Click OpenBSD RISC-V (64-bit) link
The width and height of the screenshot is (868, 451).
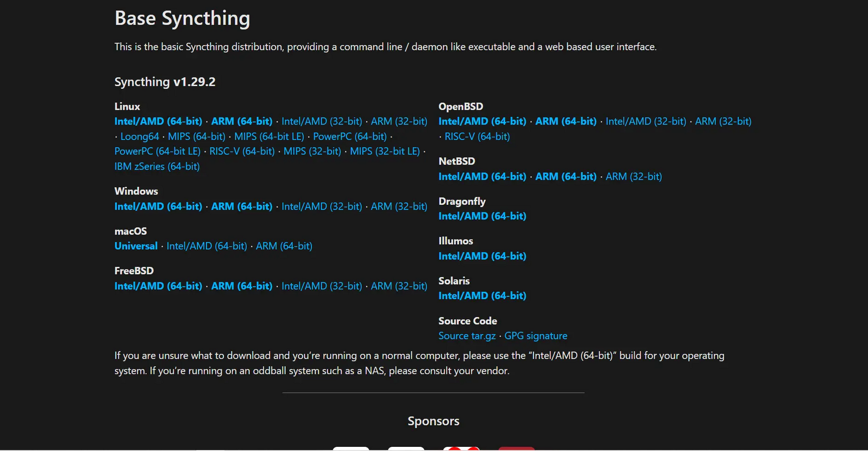[x=477, y=137]
